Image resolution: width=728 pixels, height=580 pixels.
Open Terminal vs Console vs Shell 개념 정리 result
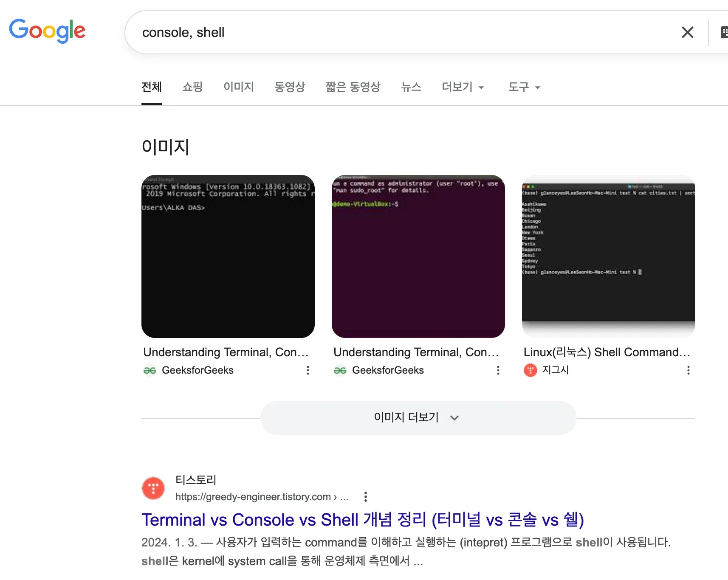point(363,520)
